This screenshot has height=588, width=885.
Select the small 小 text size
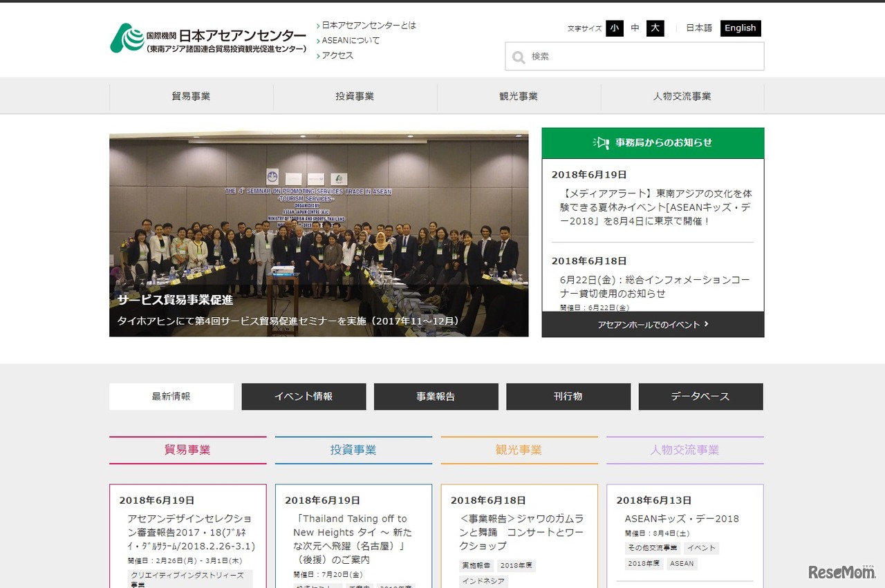tap(615, 28)
